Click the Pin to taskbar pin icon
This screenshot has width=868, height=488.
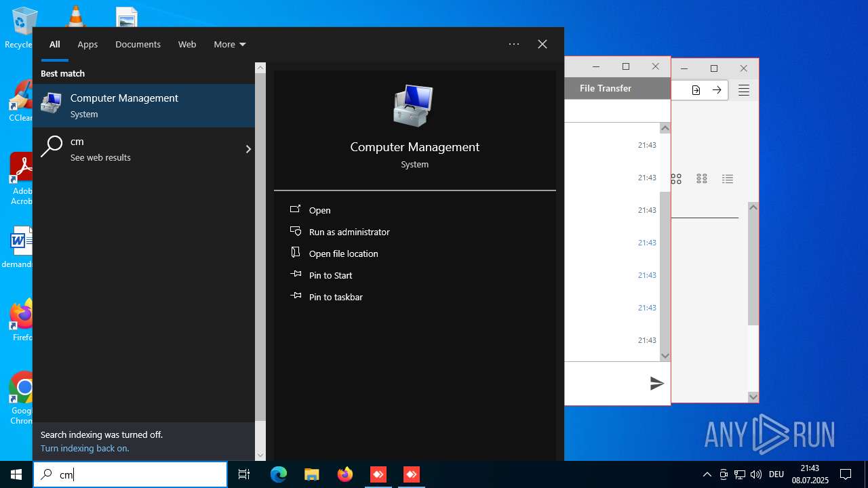point(295,296)
